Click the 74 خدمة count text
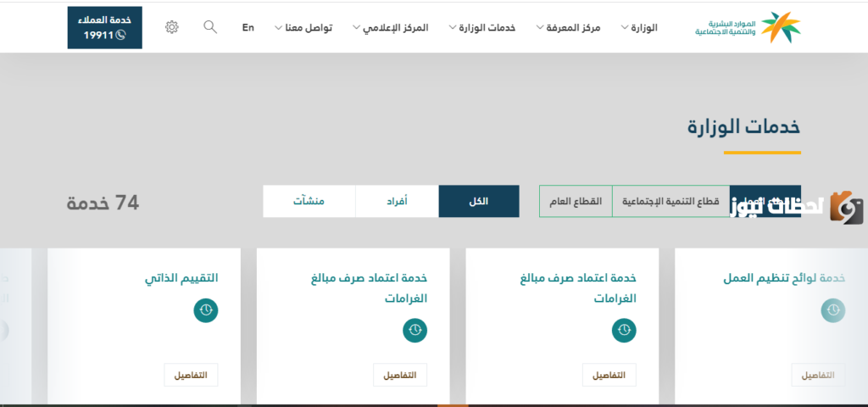 tap(103, 203)
